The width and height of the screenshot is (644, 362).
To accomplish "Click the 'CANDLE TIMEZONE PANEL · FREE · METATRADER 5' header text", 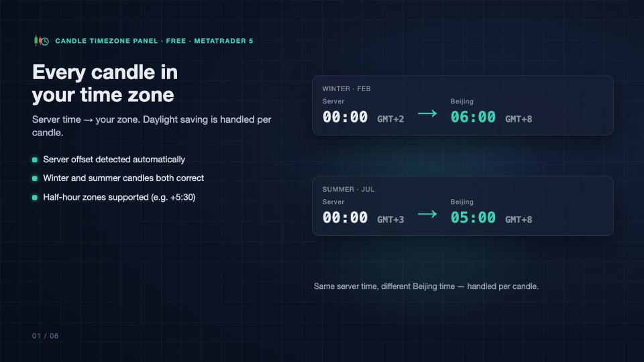I will (x=154, y=41).
